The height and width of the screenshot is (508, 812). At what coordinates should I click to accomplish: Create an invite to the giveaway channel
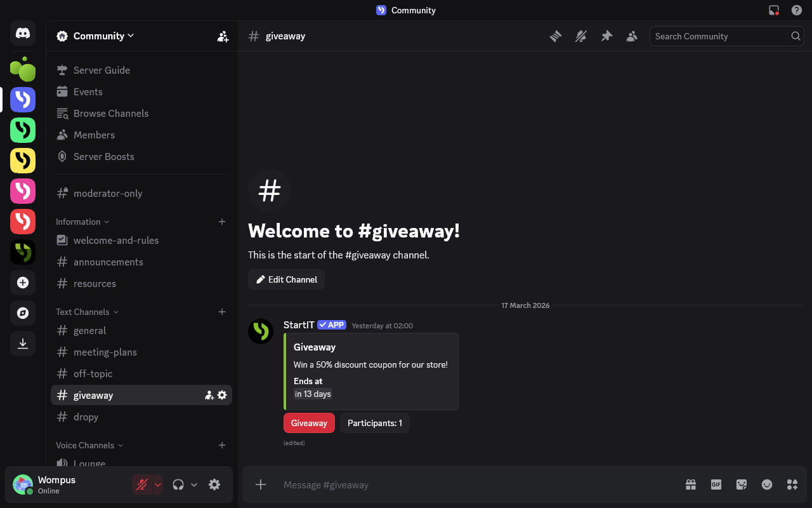209,394
